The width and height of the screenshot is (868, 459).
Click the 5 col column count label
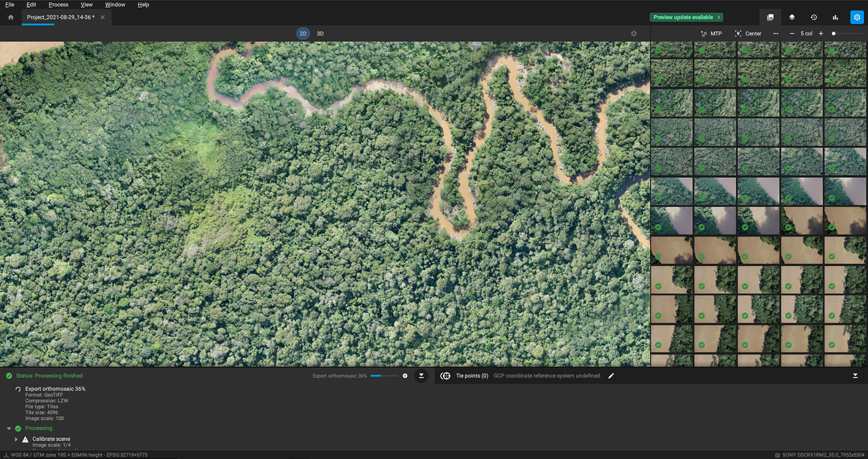pos(807,34)
